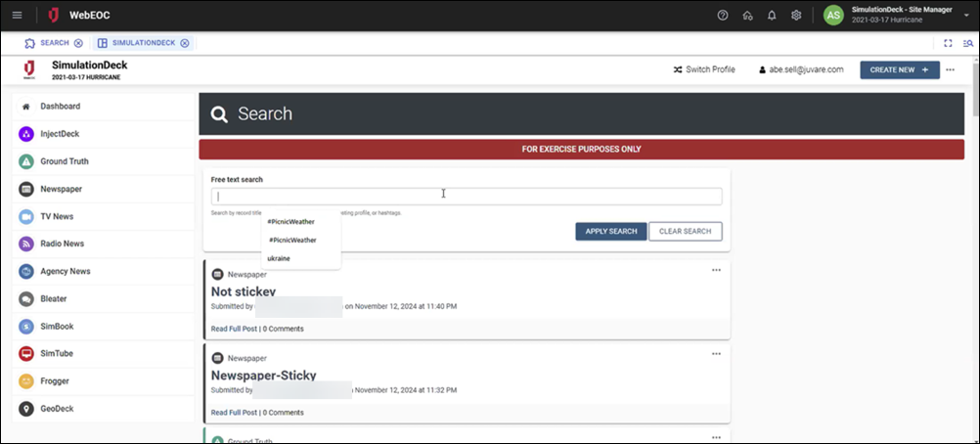The width and height of the screenshot is (980, 444).
Task: Click the AS user avatar
Action: point(833,15)
